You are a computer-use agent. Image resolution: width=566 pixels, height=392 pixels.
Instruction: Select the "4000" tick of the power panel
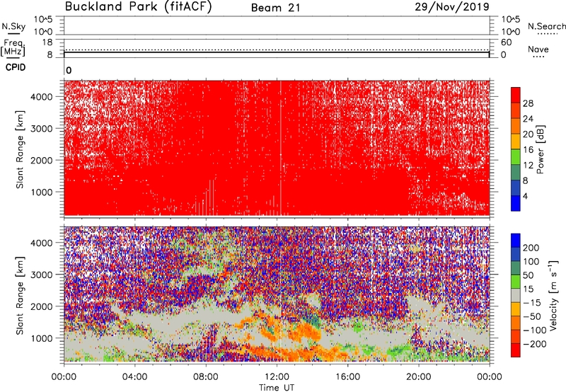click(42, 97)
